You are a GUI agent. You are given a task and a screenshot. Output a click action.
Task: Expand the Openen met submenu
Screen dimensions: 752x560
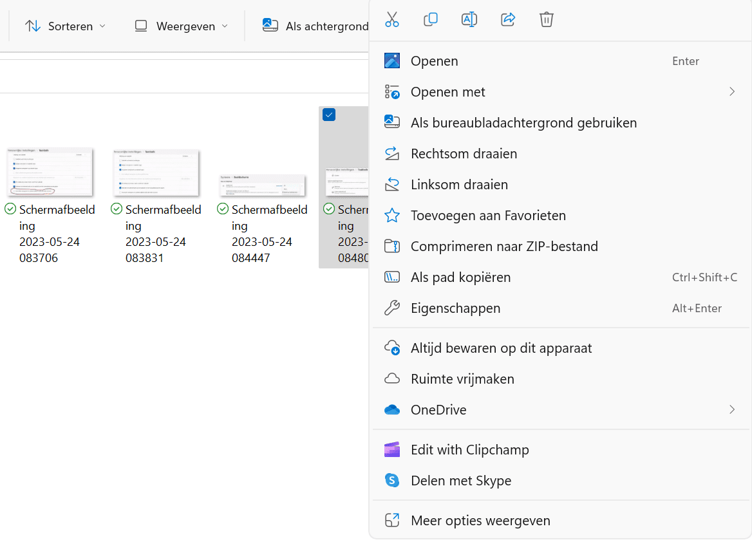tap(561, 91)
